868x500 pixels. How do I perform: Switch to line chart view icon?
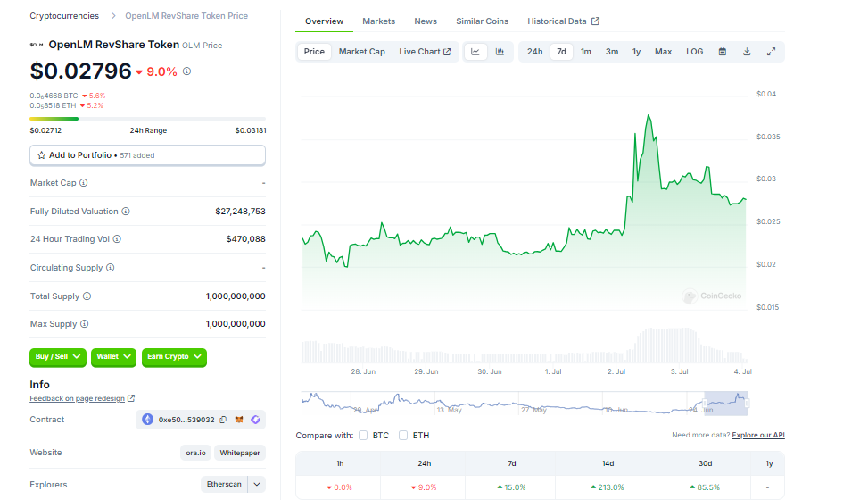[x=475, y=52]
